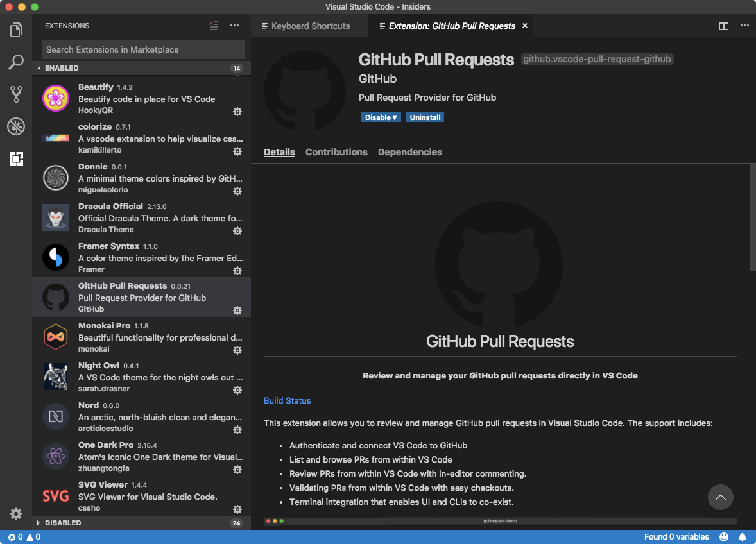Viewport: 756px width, 544px height.
Task: Click the notifications bell in the status bar
Action: click(x=743, y=536)
